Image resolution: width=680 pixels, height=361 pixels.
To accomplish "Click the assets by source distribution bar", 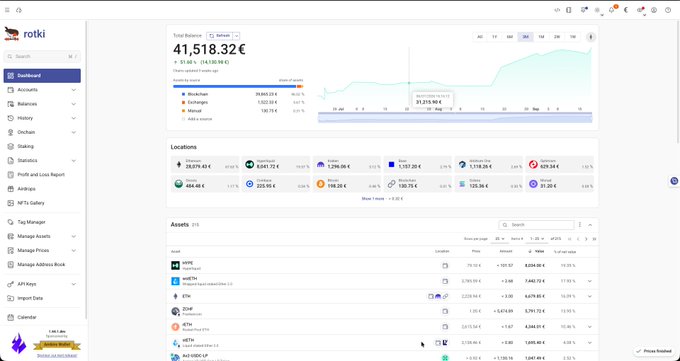I will 238,86.
